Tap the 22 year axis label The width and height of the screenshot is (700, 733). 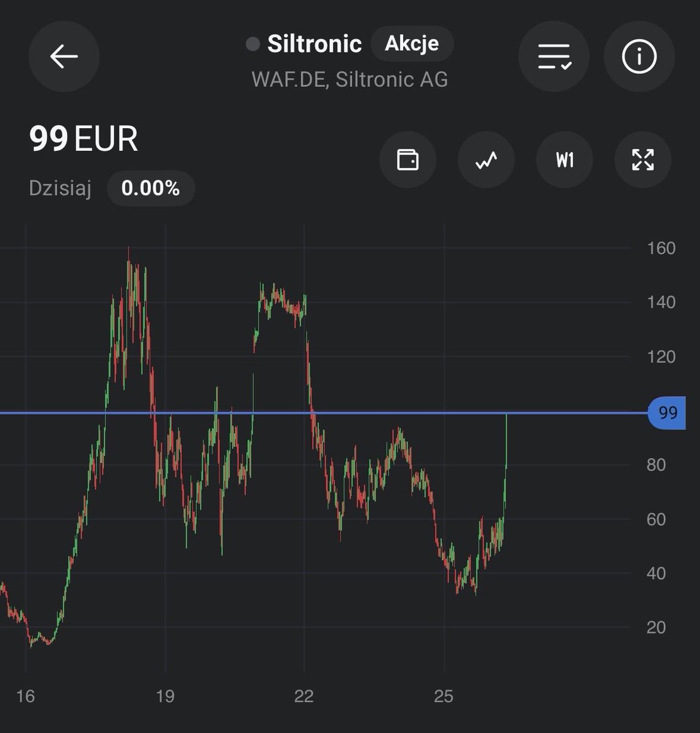(x=304, y=696)
